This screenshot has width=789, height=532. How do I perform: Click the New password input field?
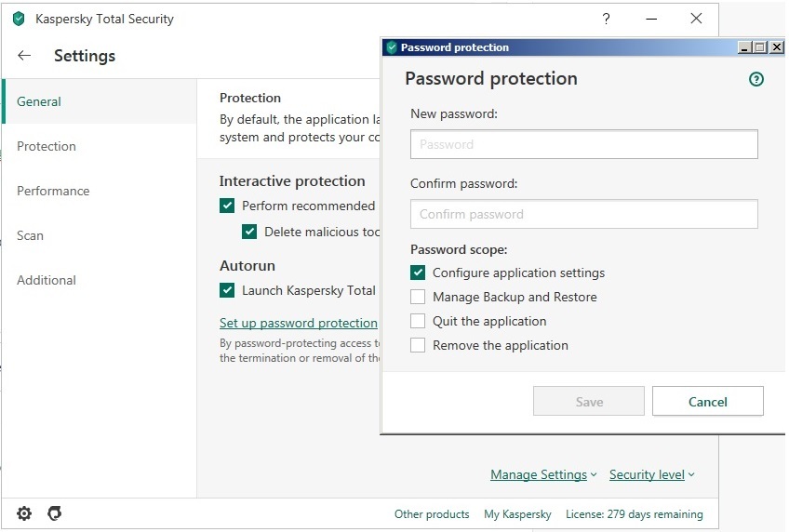coord(583,144)
